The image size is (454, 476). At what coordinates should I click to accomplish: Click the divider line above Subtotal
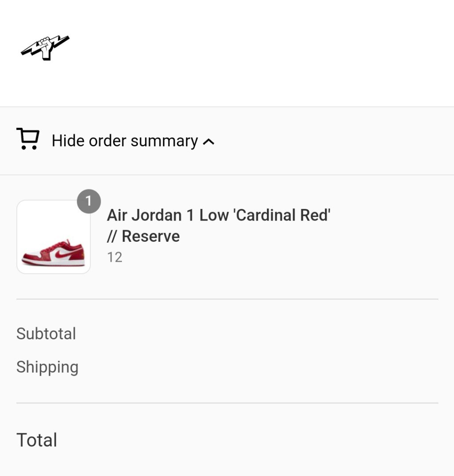click(x=227, y=299)
